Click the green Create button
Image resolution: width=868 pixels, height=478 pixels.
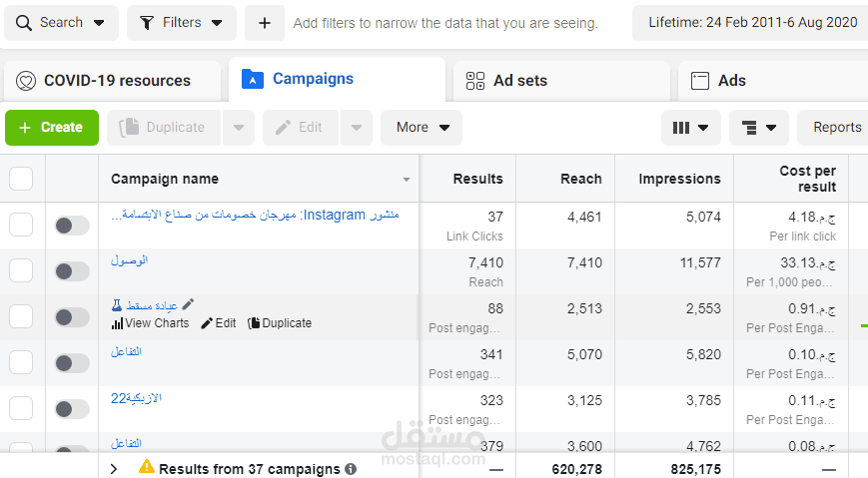[x=52, y=128]
